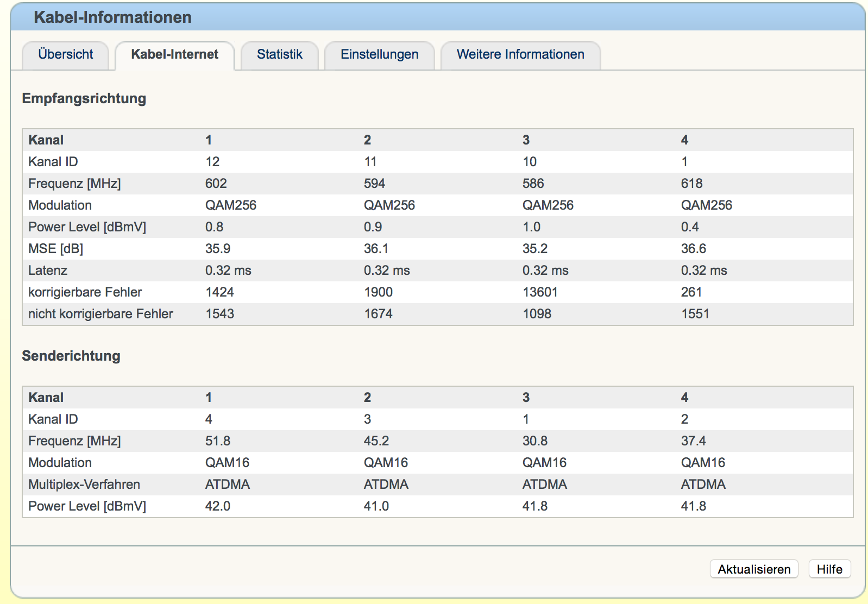Switch to the Statistik tab
The height and width of the screenshot is (604, 868).
pos(279,55)
